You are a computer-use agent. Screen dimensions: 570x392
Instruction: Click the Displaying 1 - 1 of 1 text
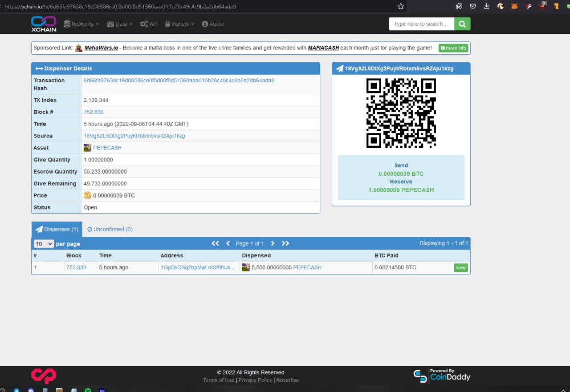444,243
